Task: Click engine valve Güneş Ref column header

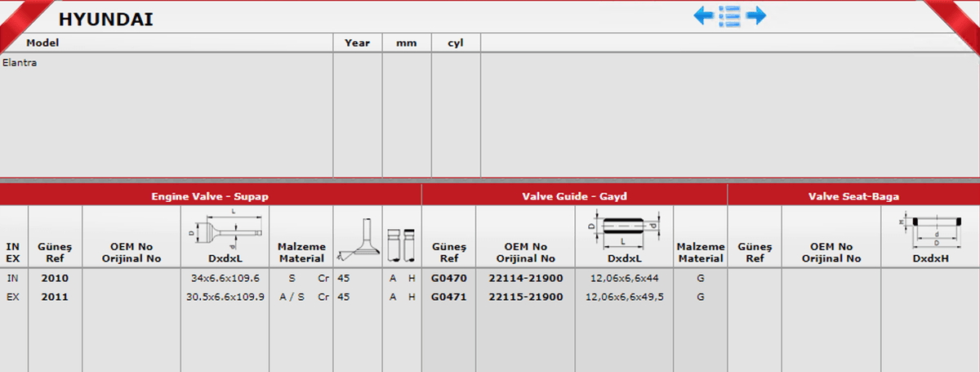Action: 56,252
